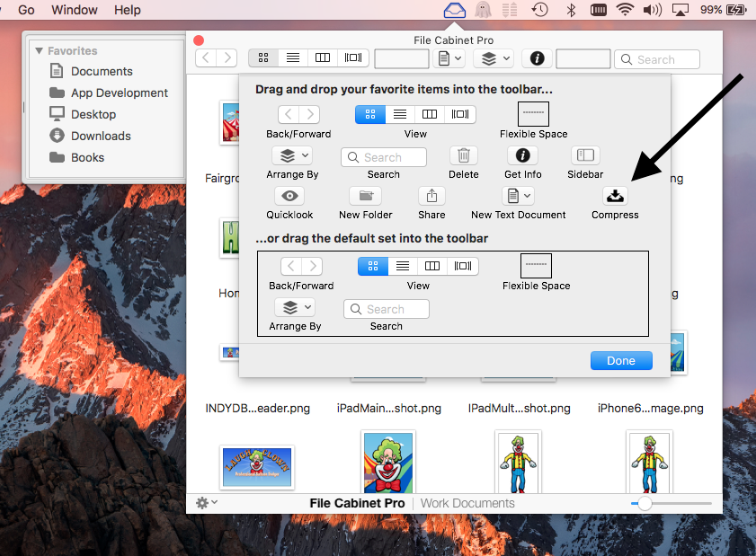The width and height of the screenshot is (756, 556).
Task: Adjust the icon size slider
Action: [645, 504]
